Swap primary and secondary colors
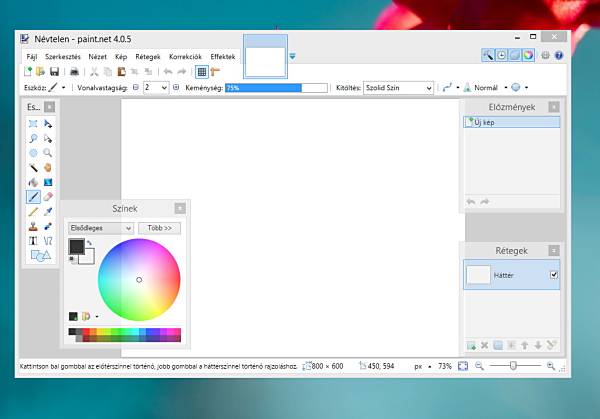This screenshot has height=419, width=600. (89, 243)
